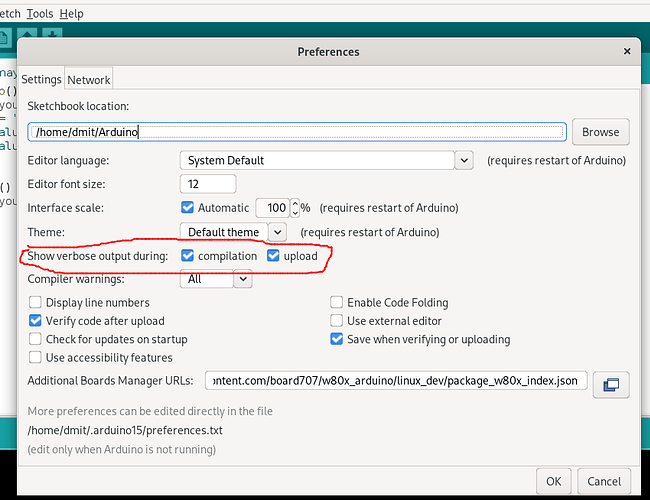Toggle Save when verifying or uploading
This screenshot has width=650, height=500.
(337, 339)
